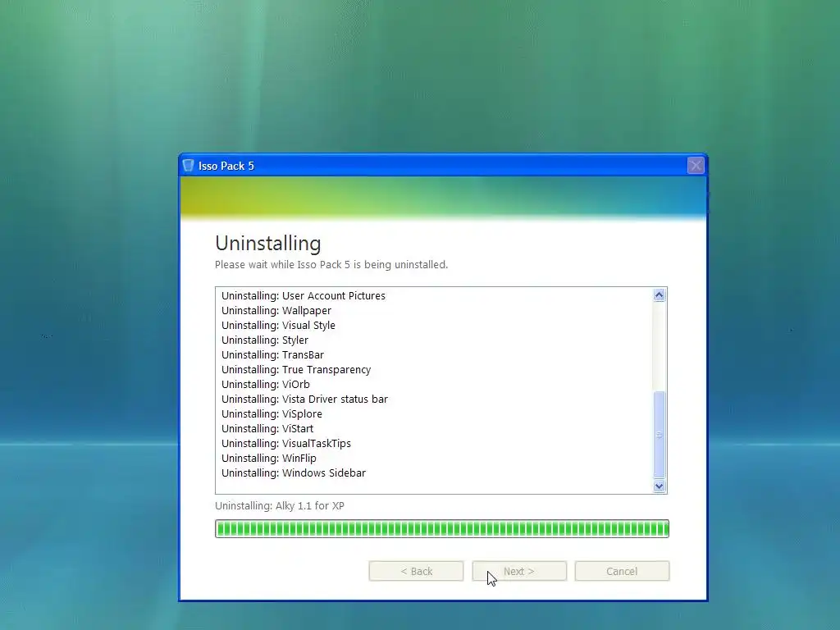Click the 'Please wait while Isso Pack 5' text
This screenshot has height=630, width=840.
[331, 265]
